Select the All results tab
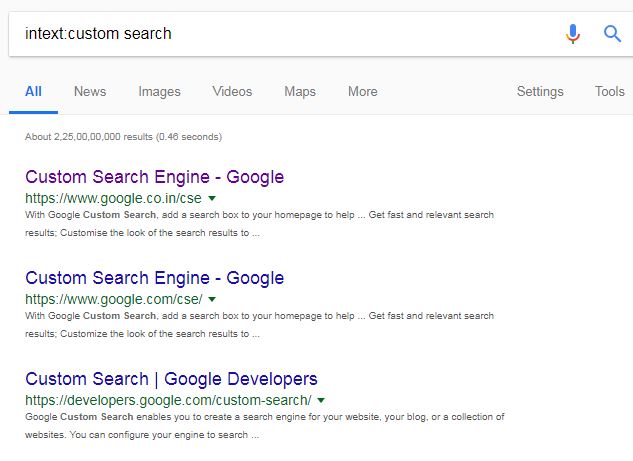Image resolution: width=633 pixels, height=461 pixels. (33, 91)
